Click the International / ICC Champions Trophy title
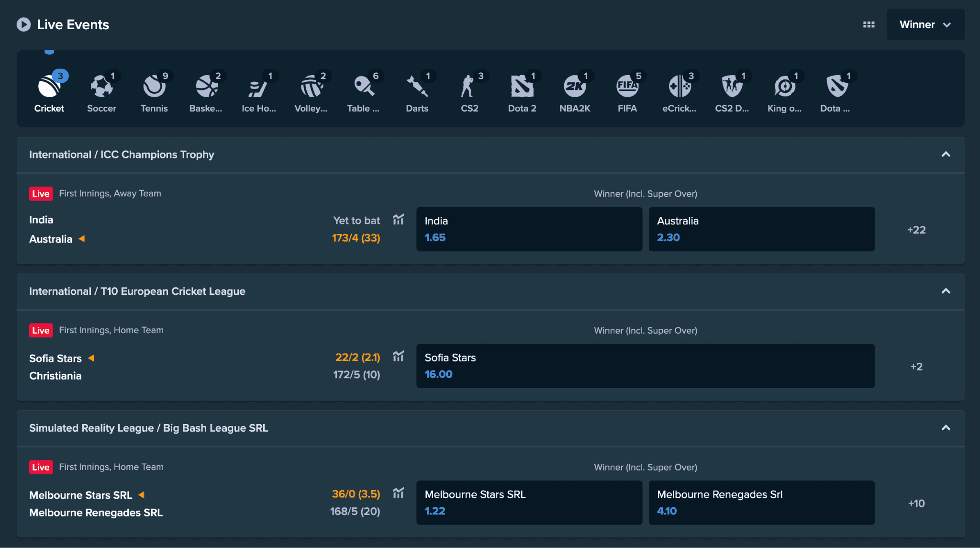This screenshot has height=548, width=980. click(x=122, y=155)
